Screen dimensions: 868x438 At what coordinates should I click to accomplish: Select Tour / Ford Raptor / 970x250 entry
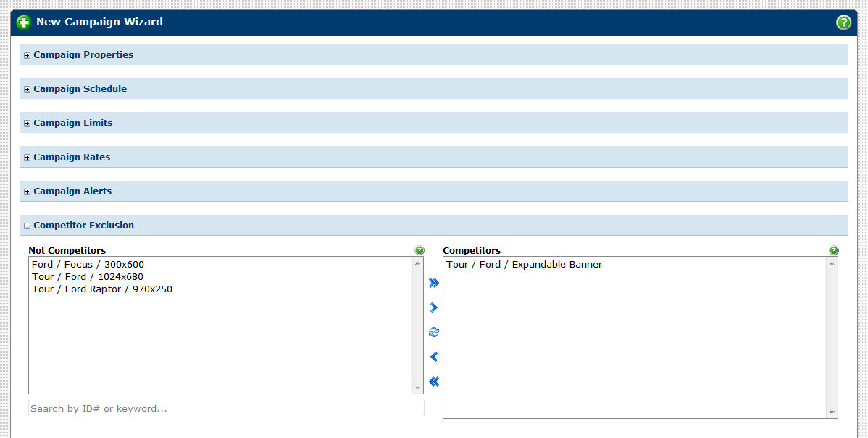pos(102,289)
